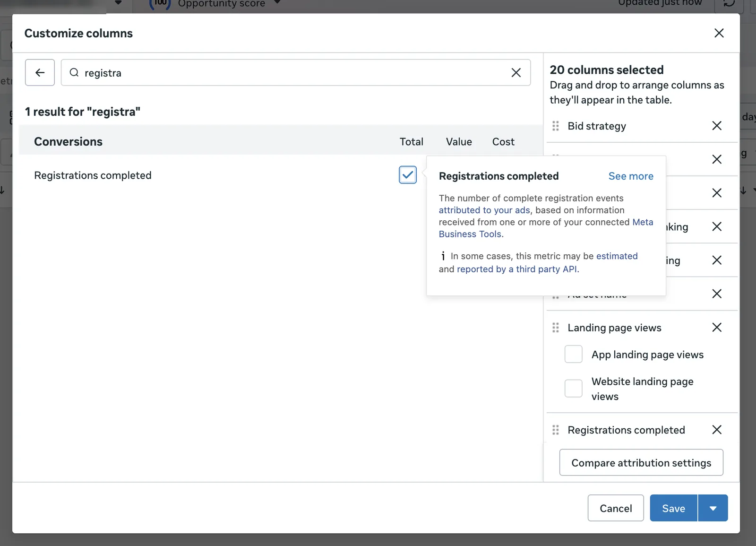Open the 'attributed to your ads' link

point(484,210)
